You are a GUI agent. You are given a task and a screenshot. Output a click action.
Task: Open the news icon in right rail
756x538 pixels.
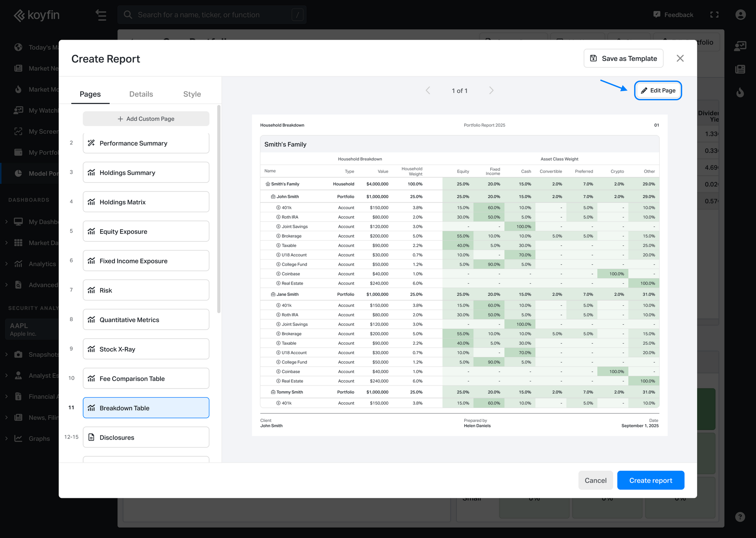coord(740,69)
